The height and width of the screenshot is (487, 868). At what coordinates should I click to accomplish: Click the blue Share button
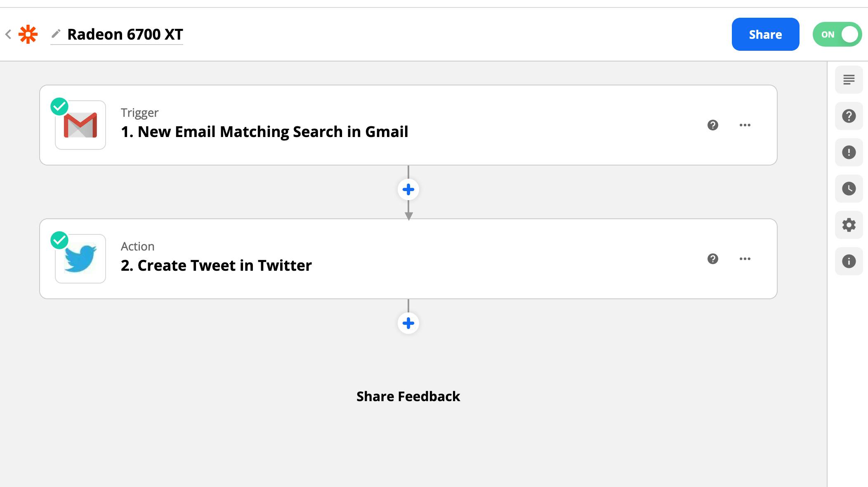coord(765,34)
